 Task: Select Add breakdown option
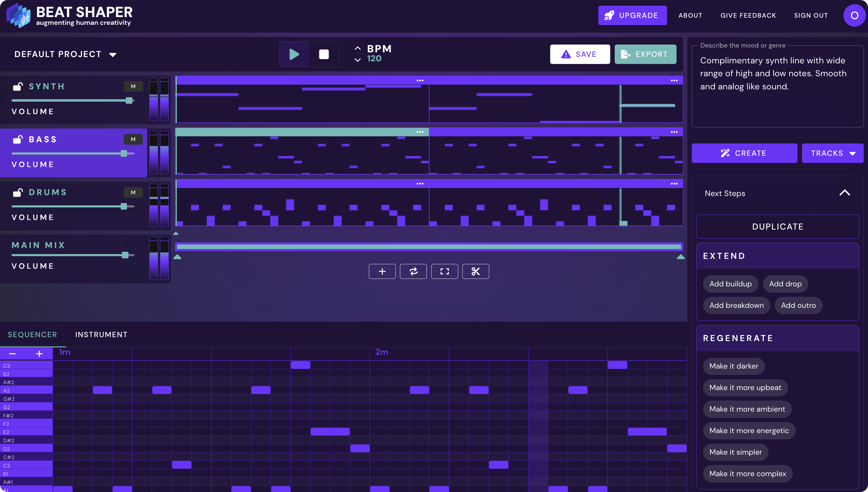[736, 305]
